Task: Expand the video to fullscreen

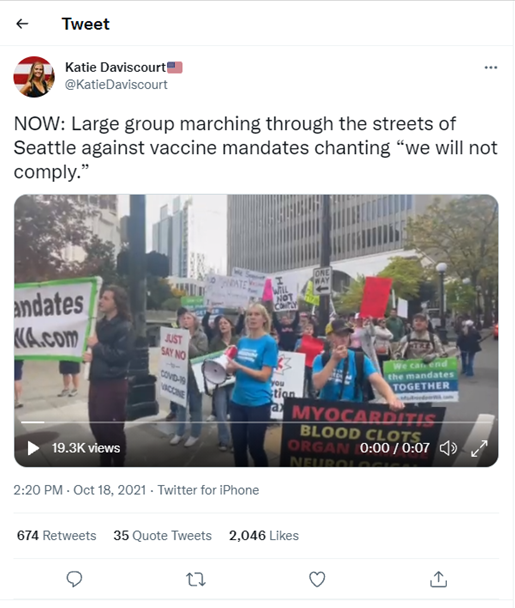Action: click(479, 448)
